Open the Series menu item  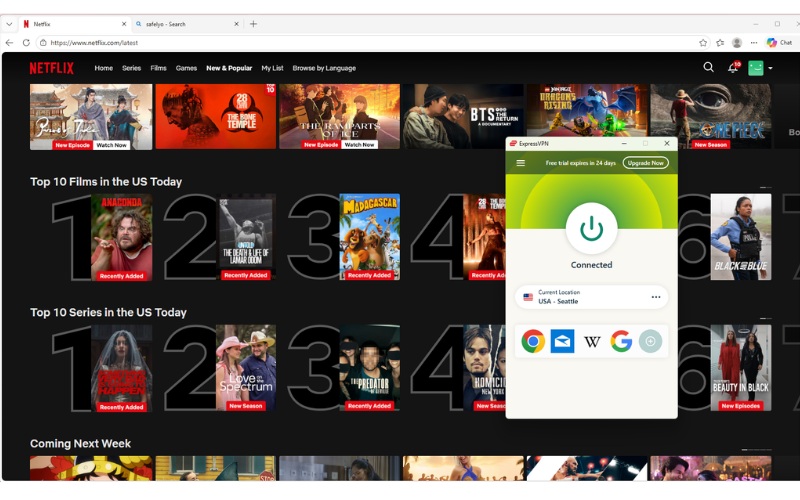131,68
